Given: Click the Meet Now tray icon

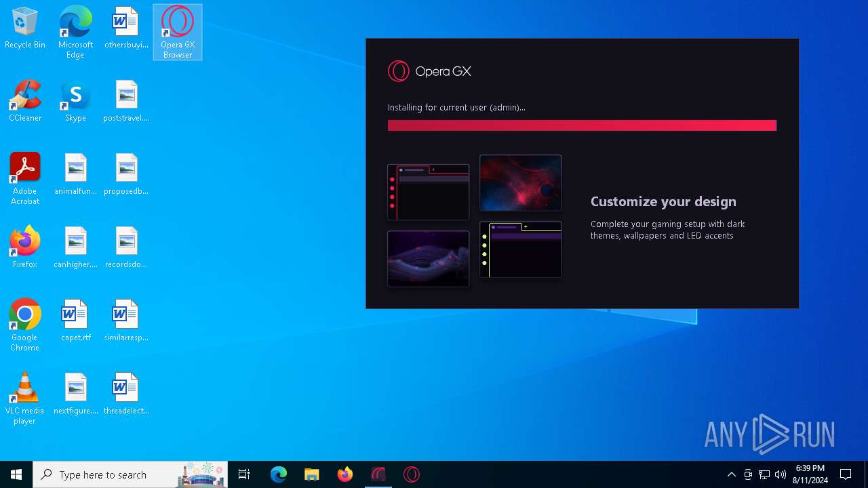Looking at the screenshot, I should click(748, 474).
